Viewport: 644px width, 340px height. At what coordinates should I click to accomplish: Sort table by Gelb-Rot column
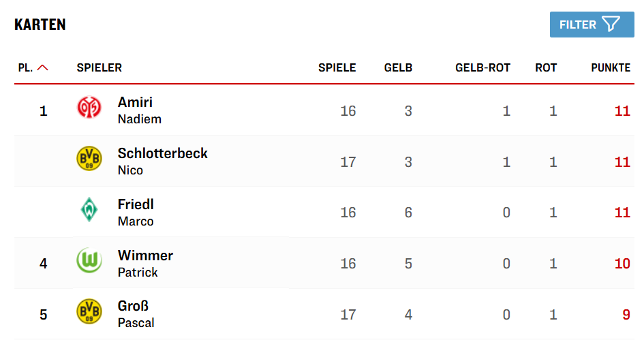(482, 67)
